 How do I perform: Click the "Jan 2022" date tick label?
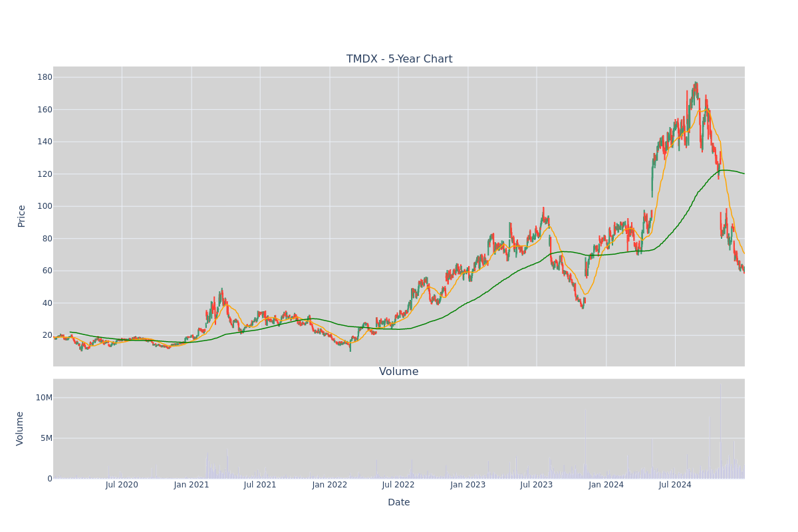pyautogui.click(x=330, y=485)
